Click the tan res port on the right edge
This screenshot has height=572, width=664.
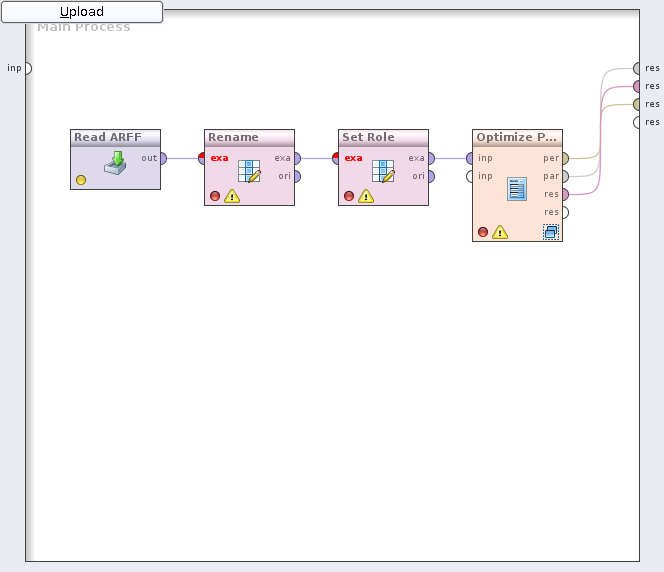(x=636, y=104)
